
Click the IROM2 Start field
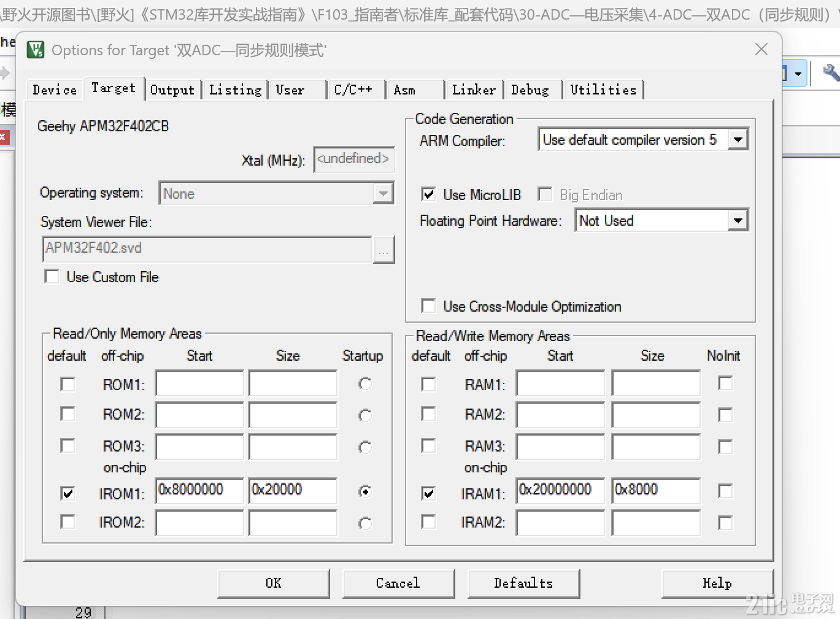[199, 523]
